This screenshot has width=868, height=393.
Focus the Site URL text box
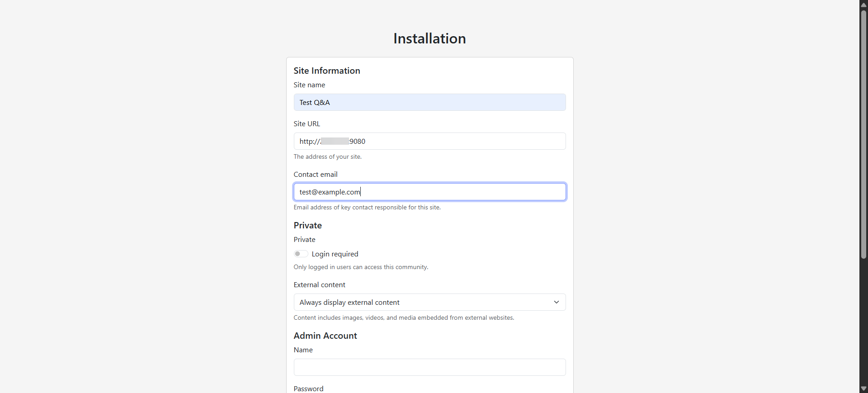pyautogui.click(x=429, y=141)
